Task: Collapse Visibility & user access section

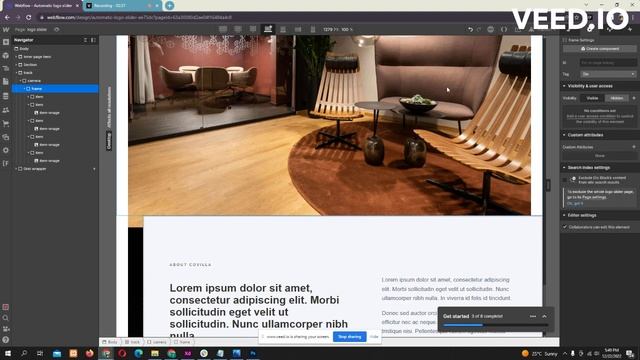Action: tap(564, 86)
